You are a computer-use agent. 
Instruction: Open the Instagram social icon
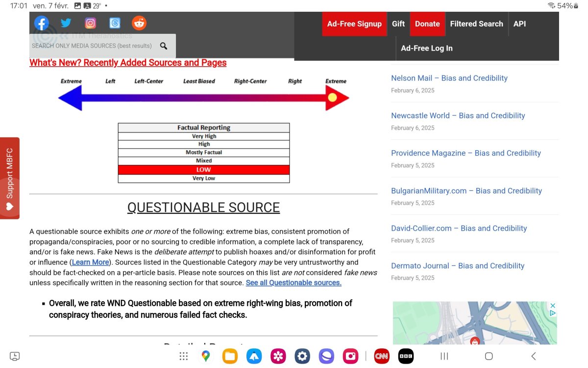coord(90,23)
